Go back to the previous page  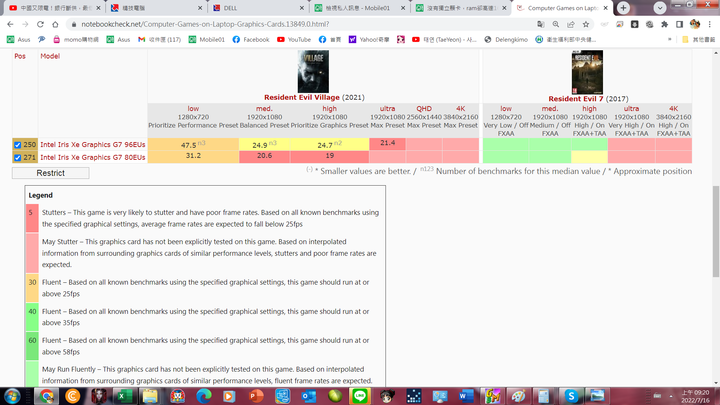click(x=10, y=24)
